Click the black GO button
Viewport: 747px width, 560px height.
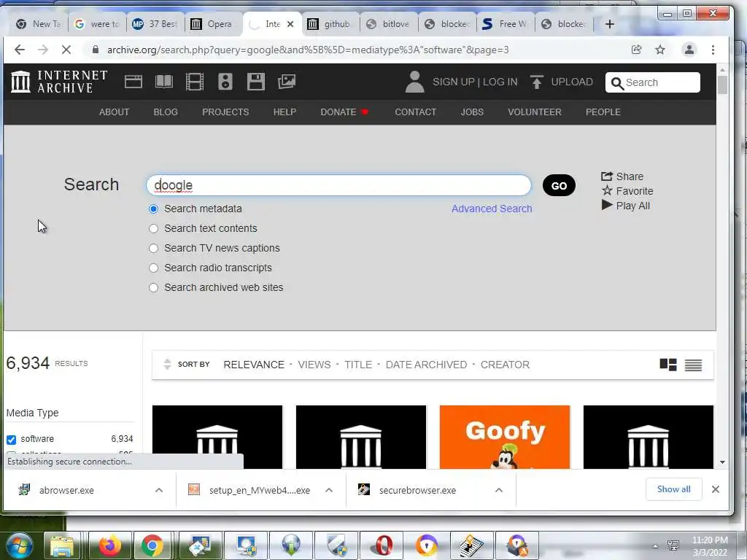(x=559, y=185)
